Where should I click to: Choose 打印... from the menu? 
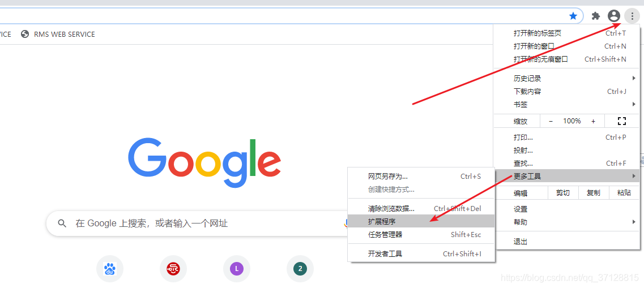tap(566, 137)
